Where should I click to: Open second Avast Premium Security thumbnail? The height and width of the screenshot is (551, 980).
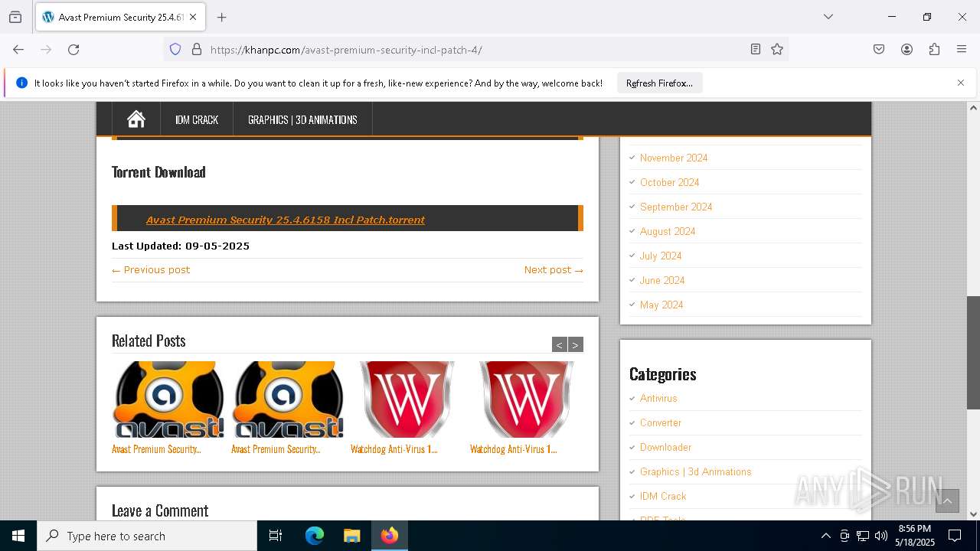coord(288,399)
